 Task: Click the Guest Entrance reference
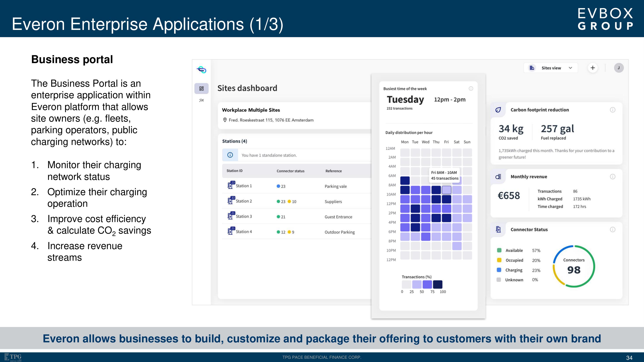pos(338,217)
